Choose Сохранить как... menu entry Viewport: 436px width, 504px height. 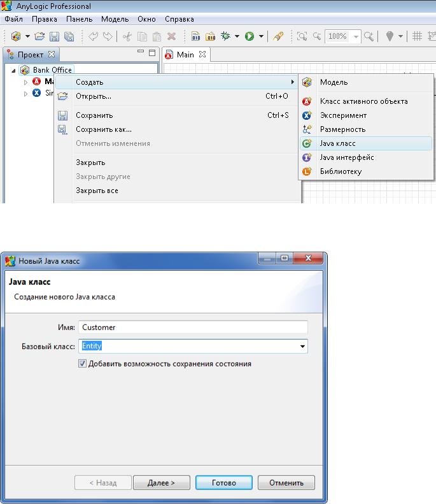[177, 129]
